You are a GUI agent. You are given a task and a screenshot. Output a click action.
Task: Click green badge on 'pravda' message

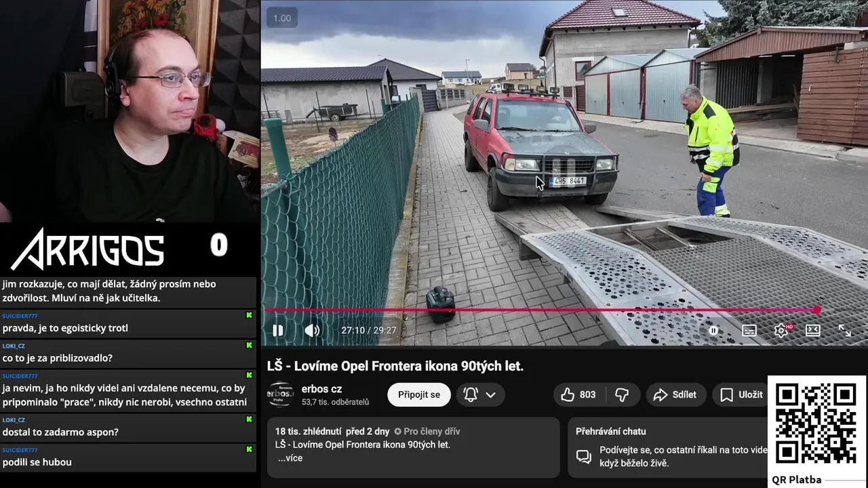(x=250, y=315)
